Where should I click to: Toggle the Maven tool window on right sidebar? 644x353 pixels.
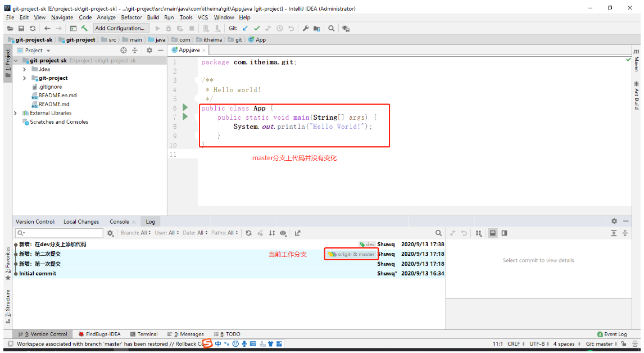pyautogui.click(x=636, y=60)
